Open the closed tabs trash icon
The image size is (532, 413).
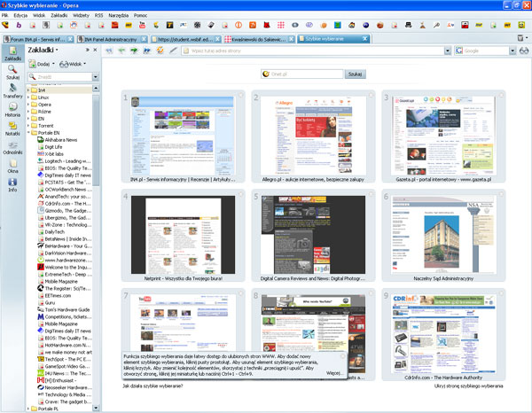[x=520, y=38]
